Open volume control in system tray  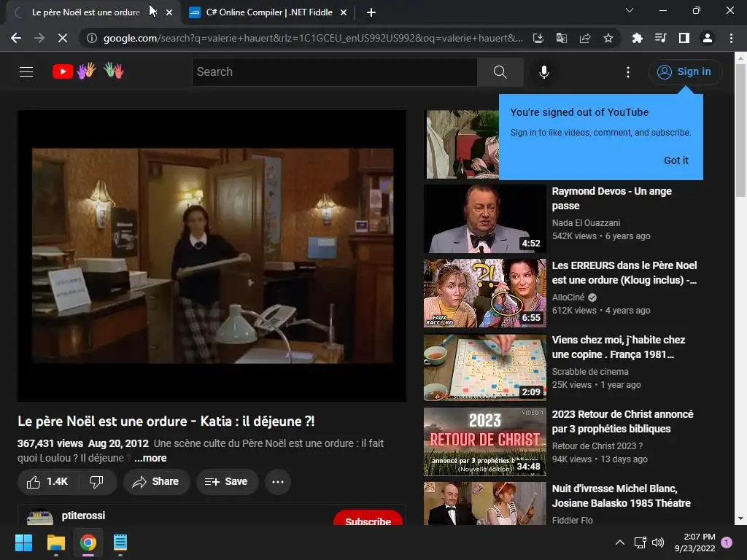(658, 542)
